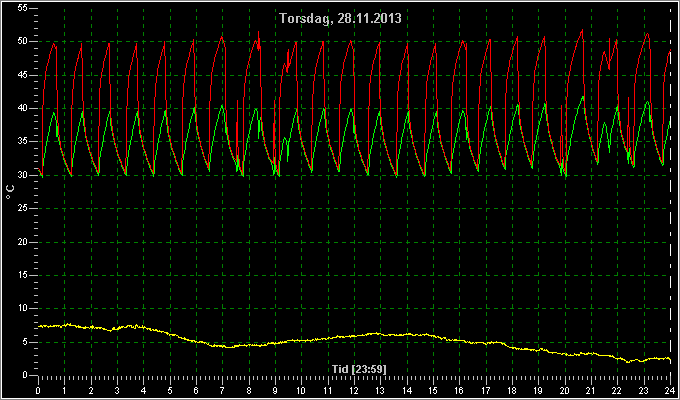Click the °C axis unit label

click(10, 192)
